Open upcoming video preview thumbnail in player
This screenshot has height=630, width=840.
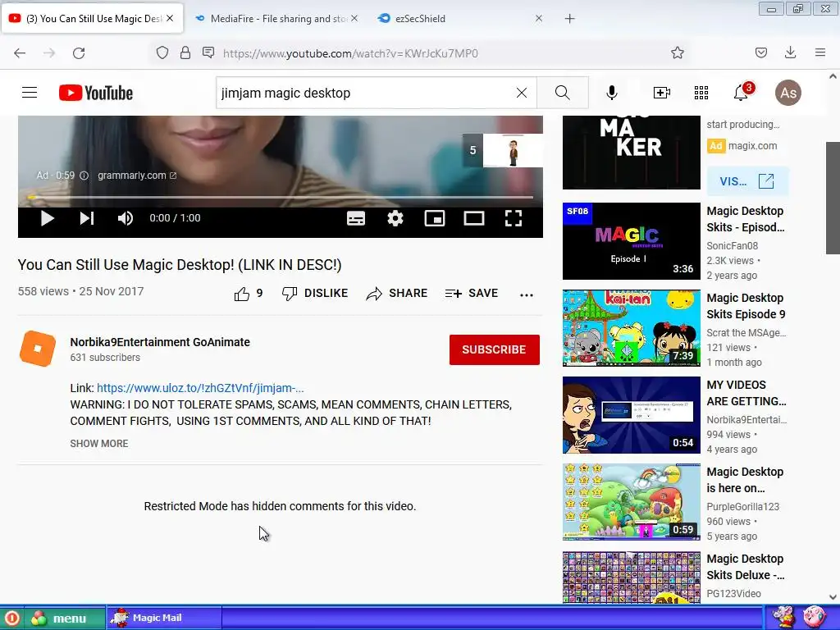[513, 150]
